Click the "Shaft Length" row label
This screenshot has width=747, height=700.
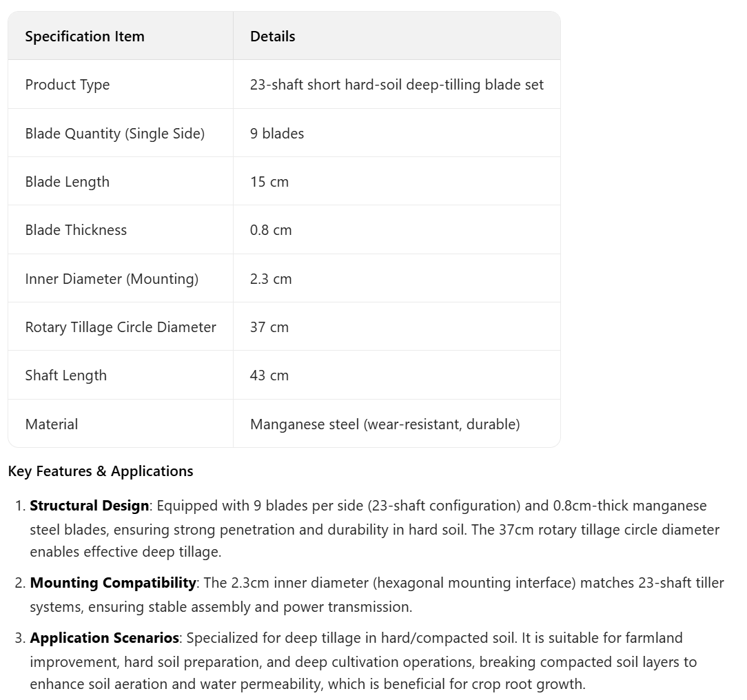(66, 375)
